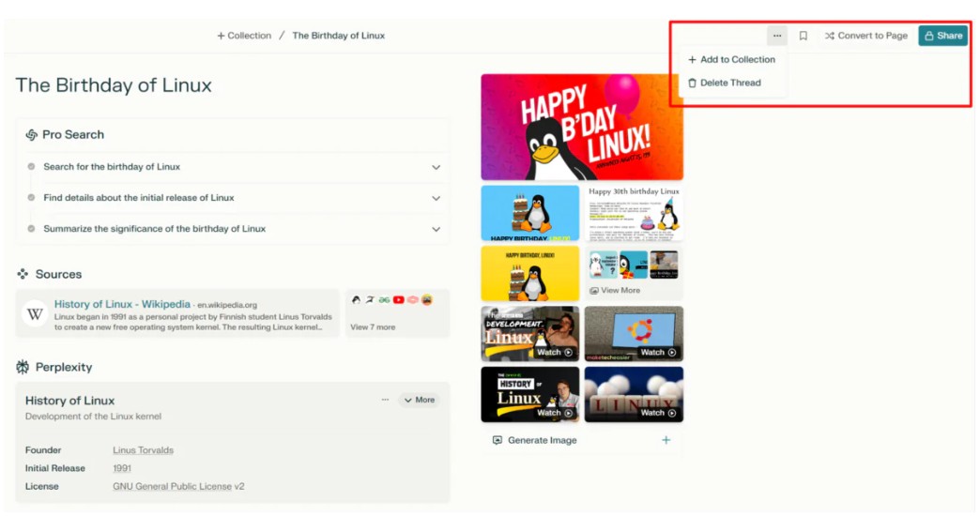Open The Birthday of Linux breadcrumb
Image resolution: width=980 pixels, height=516 pixels.
[338, 36]
